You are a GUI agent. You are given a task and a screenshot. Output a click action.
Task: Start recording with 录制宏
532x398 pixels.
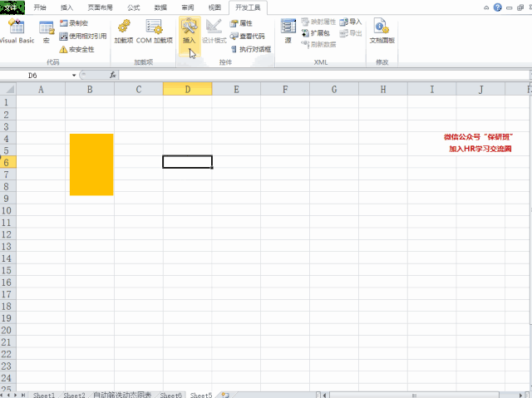tap(74, 23)
